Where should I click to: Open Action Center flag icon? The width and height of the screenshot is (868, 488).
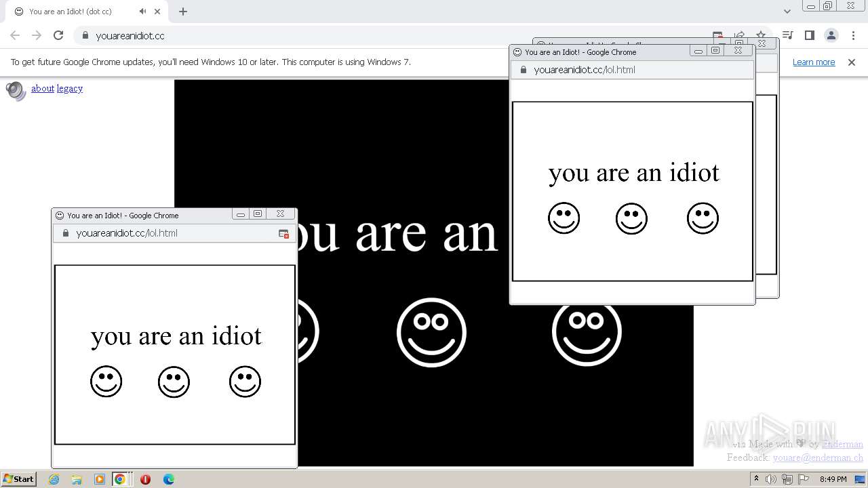tap(804, 479)
